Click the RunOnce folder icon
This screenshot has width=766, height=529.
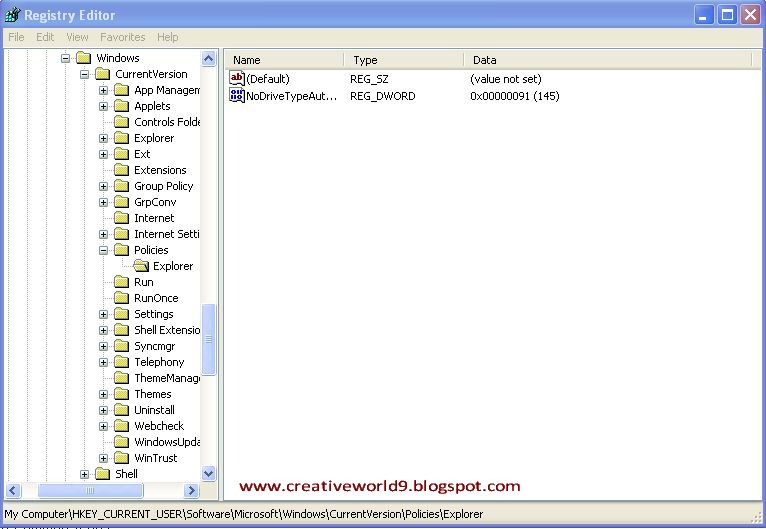coord(122,298)
